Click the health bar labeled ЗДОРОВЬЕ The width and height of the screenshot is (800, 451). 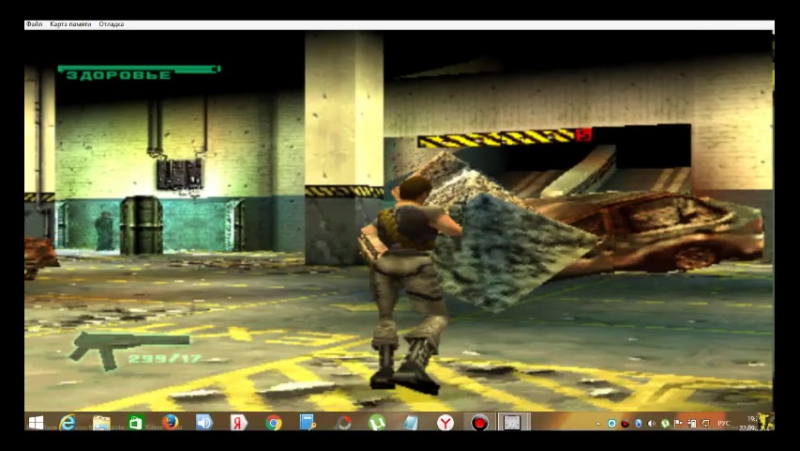(x=138, y=72)
